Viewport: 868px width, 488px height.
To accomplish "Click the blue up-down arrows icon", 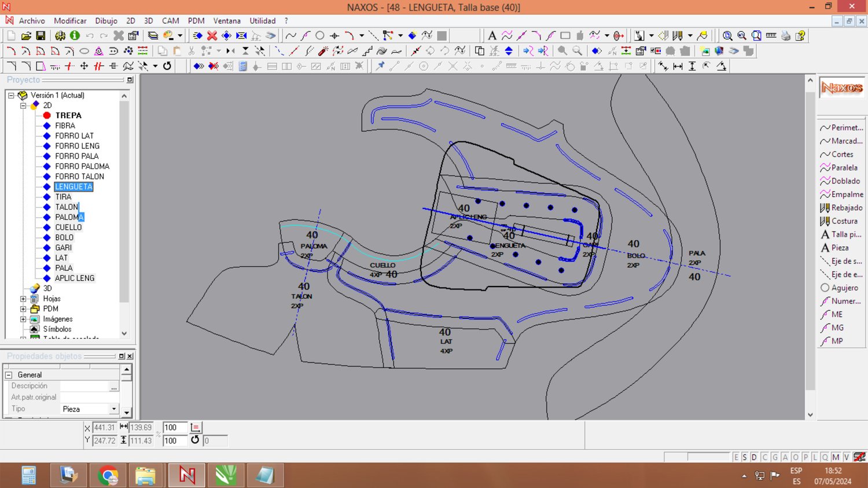I will [x=509, y=51].
